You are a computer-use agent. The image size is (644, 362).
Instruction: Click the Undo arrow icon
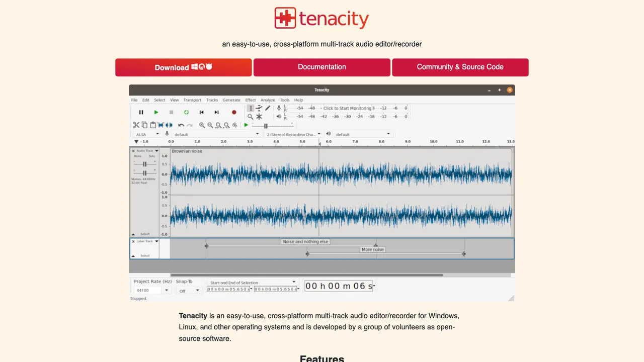coord(181,125)
